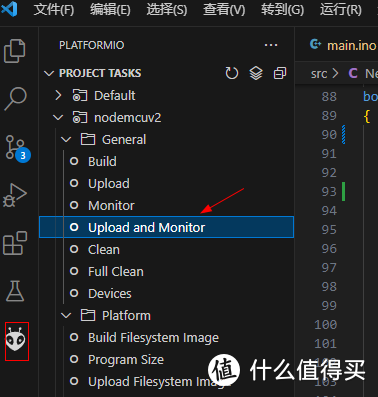Open the Run and Debug view
The width and height of the screenshot is (378, 397).
tap(15, 196)
